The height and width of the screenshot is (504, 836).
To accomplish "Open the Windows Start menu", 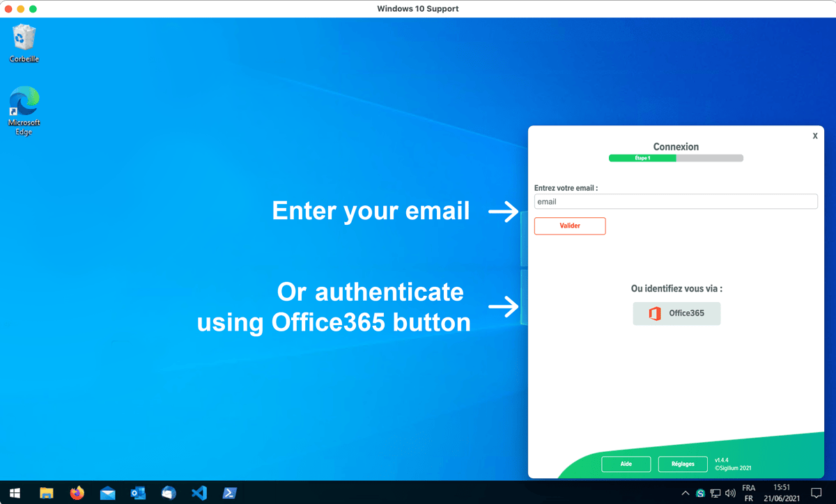I will point(15,493).
